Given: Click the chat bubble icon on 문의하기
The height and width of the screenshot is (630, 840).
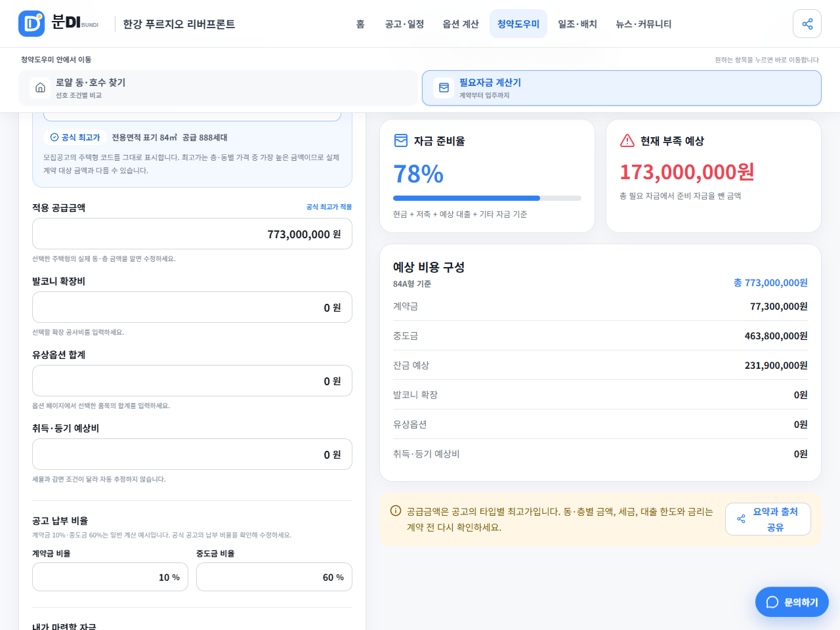Looking at the screenshot, I should point(772,602).
